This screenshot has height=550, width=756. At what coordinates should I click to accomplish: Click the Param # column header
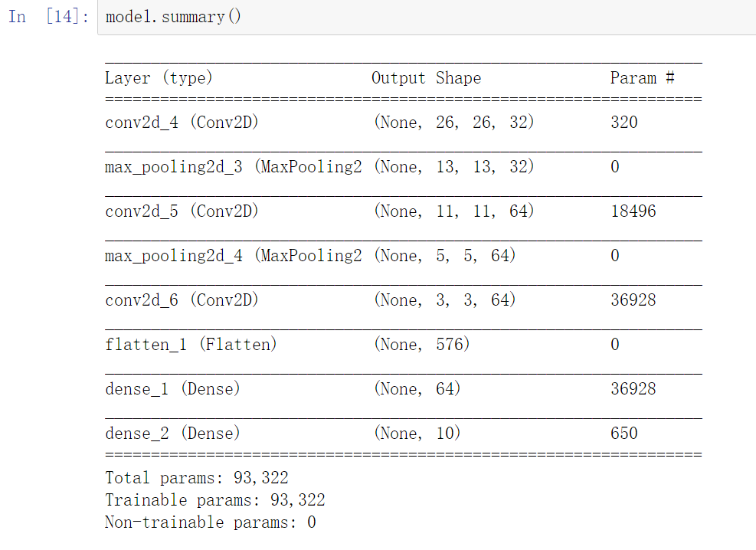tap(642, 78)
